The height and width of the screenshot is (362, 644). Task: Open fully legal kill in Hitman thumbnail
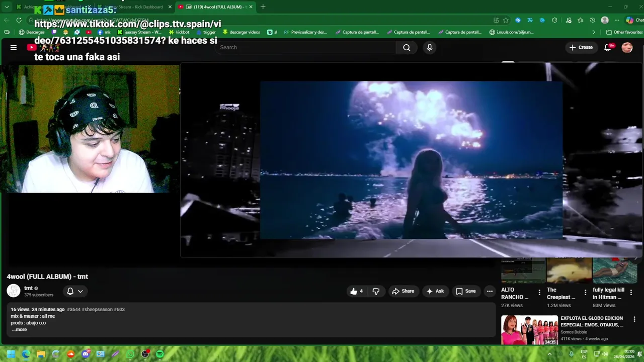click(x=615, y=270)
